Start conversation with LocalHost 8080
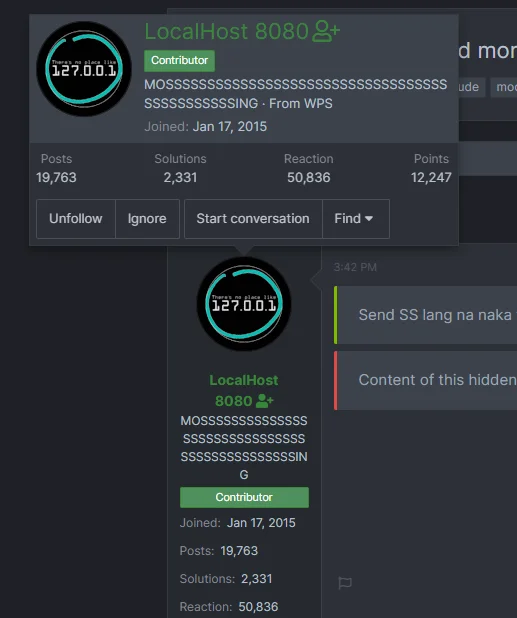This screenshot has height=618, width=517. coord(253,219)
